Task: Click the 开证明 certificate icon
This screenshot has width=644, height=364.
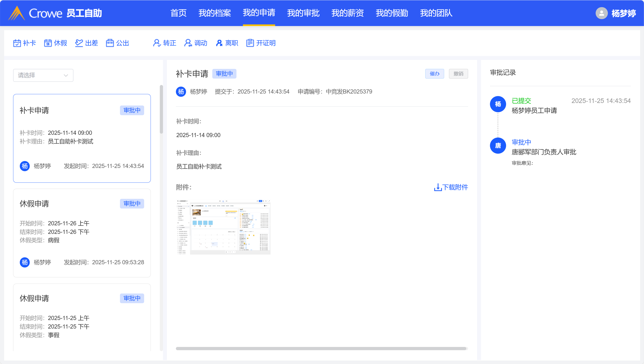Action: [x=250, y=43]
